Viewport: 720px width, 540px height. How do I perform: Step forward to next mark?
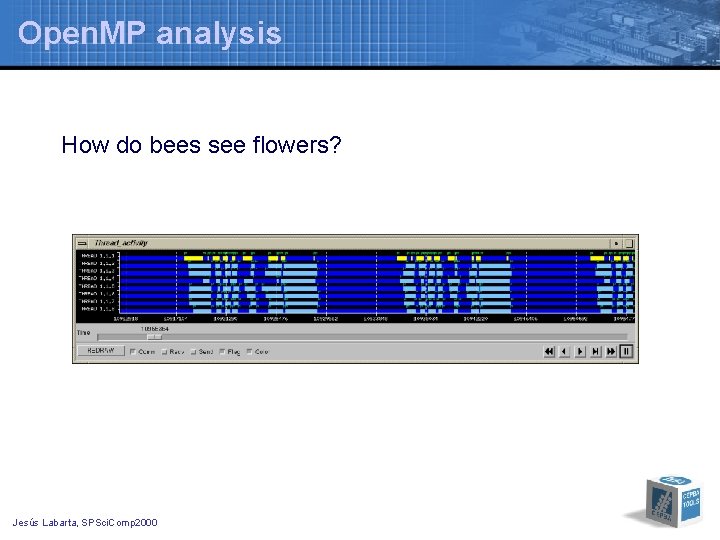(596, 352)
